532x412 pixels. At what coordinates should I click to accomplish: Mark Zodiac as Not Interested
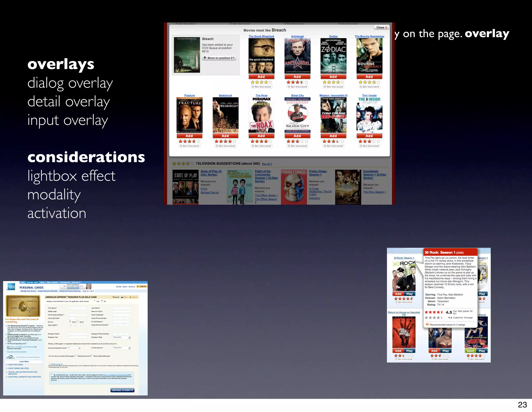pyautogui.click(x=333, y=87)
